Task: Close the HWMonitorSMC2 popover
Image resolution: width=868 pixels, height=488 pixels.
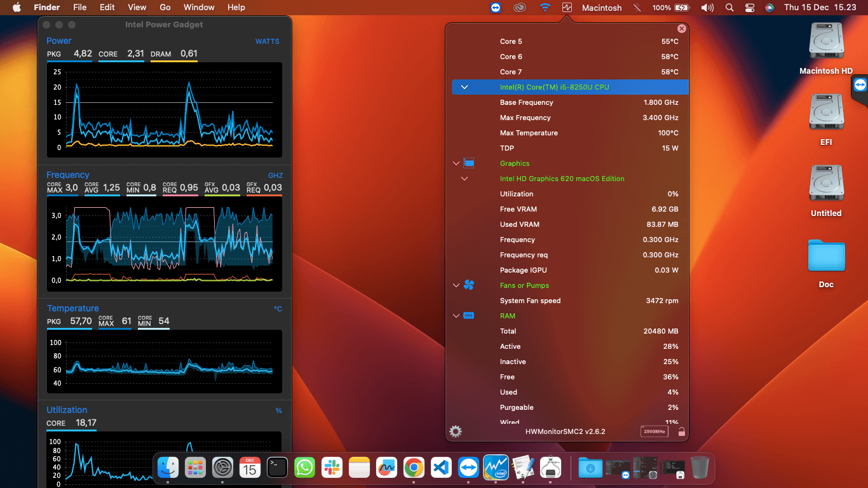Action: [x=682, y=29]
